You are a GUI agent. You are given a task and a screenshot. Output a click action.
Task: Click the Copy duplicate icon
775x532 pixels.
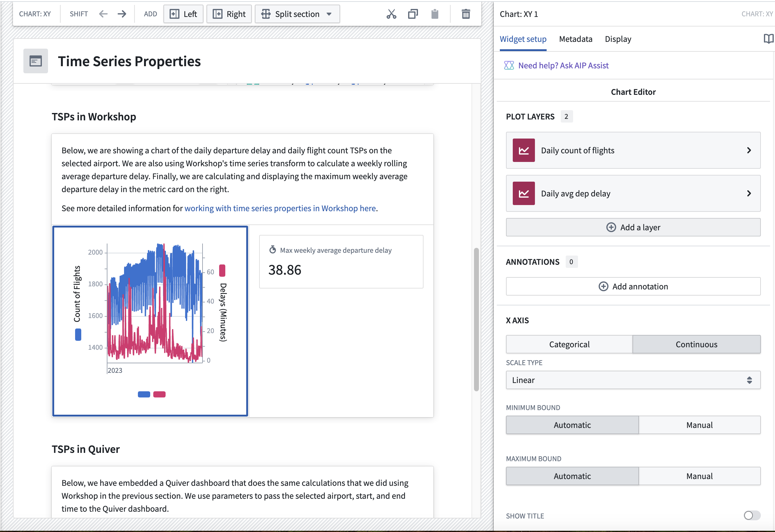(413, 14)
